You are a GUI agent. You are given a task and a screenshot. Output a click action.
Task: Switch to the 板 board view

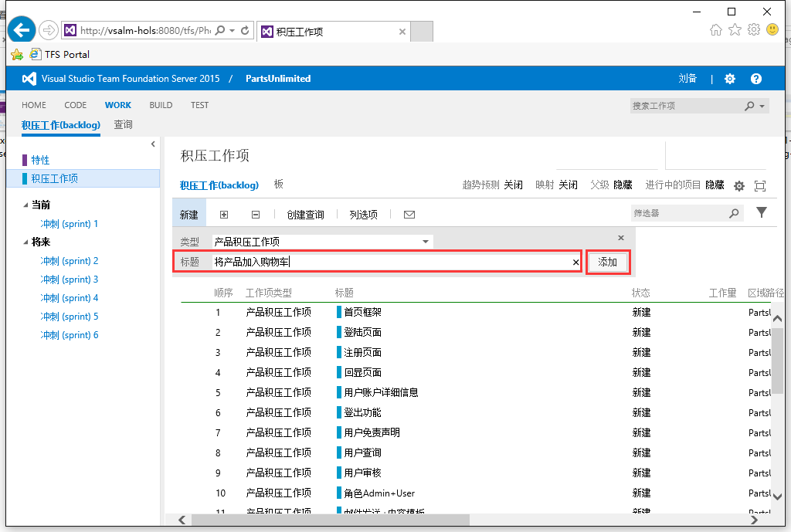278,184
